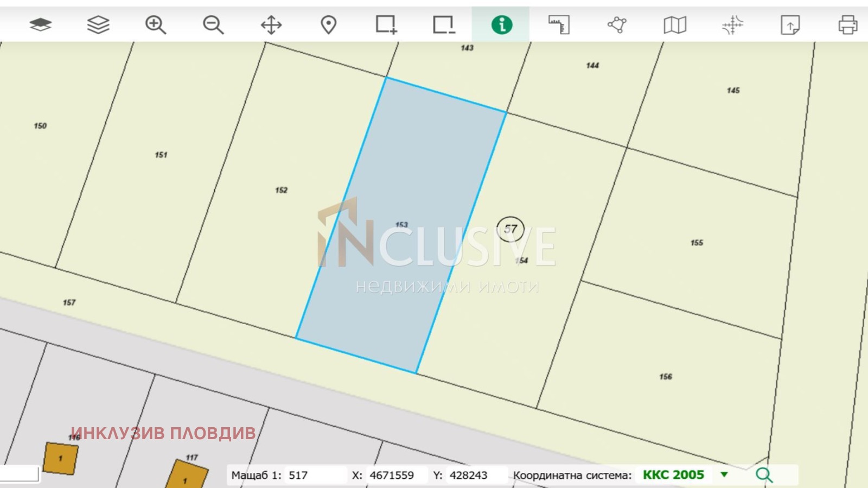Print the map with printer icon
The image size is (868, 488).
pyautogui.click(x=847, y=24)
